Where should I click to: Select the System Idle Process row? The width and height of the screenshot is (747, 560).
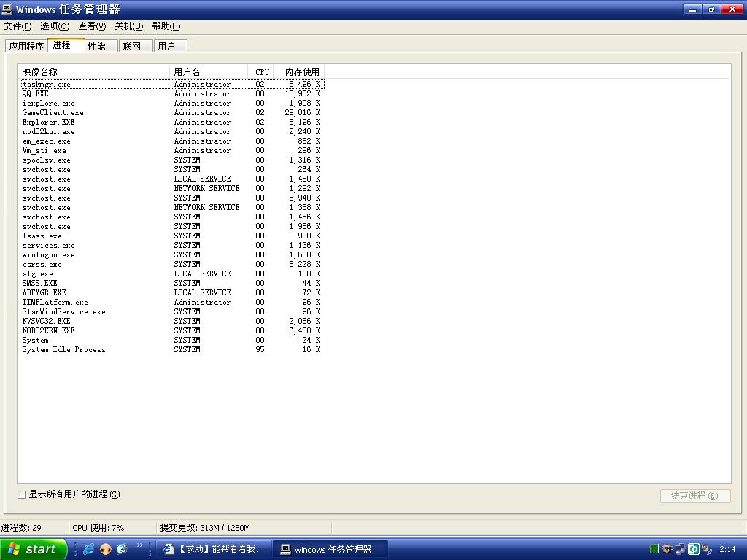click(x=172, y=350)
